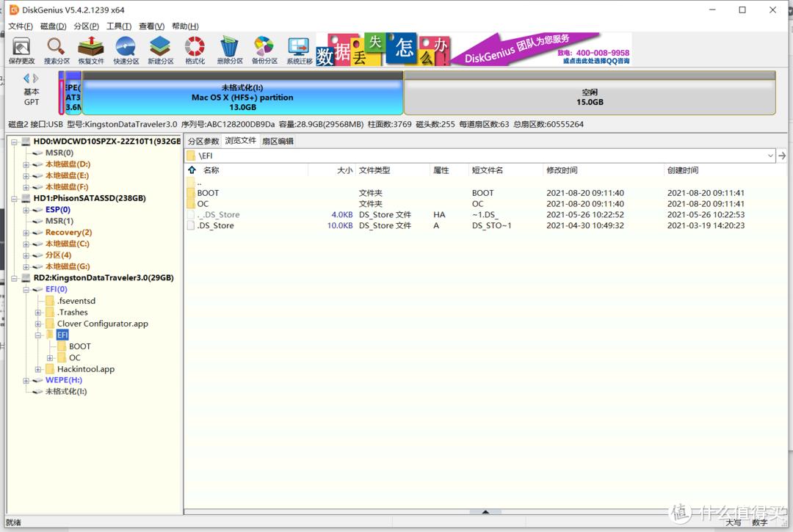
Task: Click the New Partition (新建分区) icon
Action: [x=160, y=50]
